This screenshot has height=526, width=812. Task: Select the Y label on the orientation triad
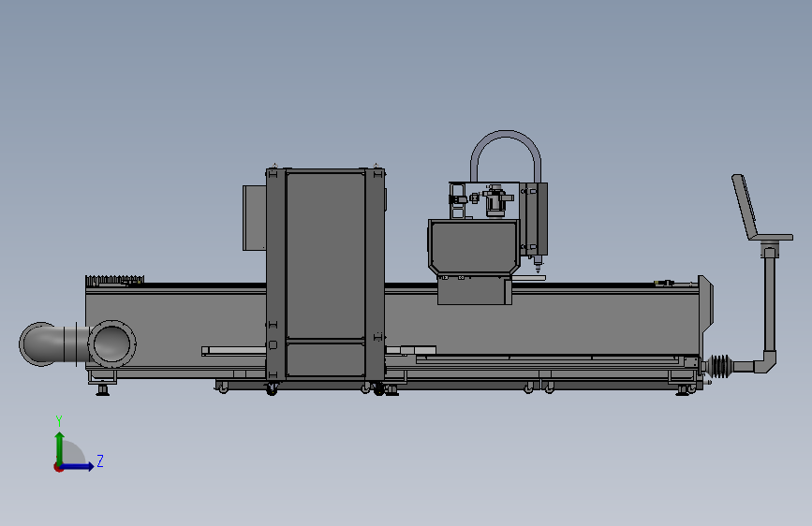pyautogui.click(x=59, y=421)
